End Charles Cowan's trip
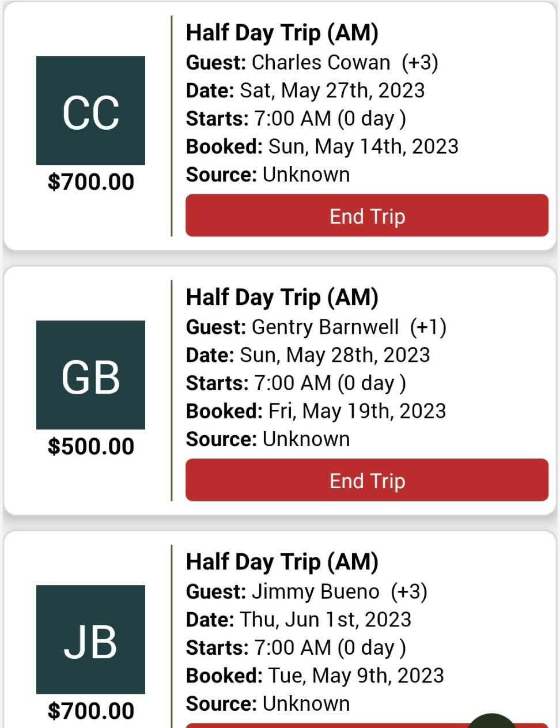 point(367,216)
